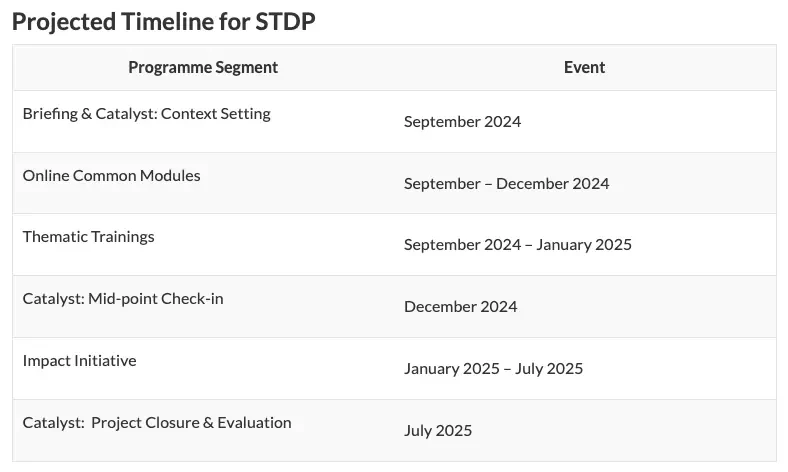Select Catalyst: Mid-point Check-in text

click(123, 299)
